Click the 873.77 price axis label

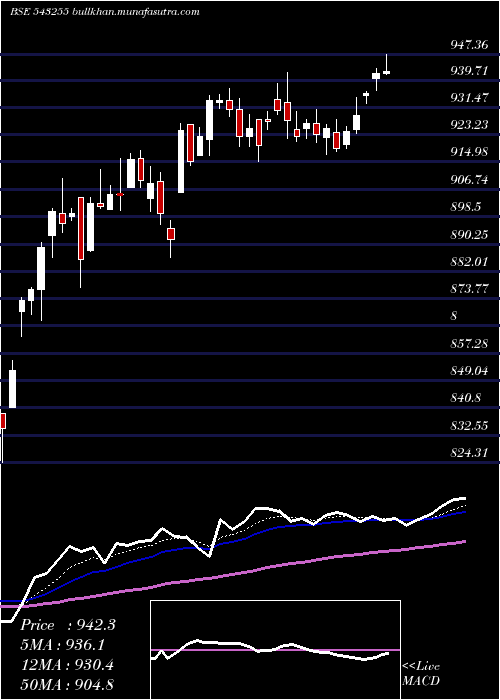click(469, 289)
